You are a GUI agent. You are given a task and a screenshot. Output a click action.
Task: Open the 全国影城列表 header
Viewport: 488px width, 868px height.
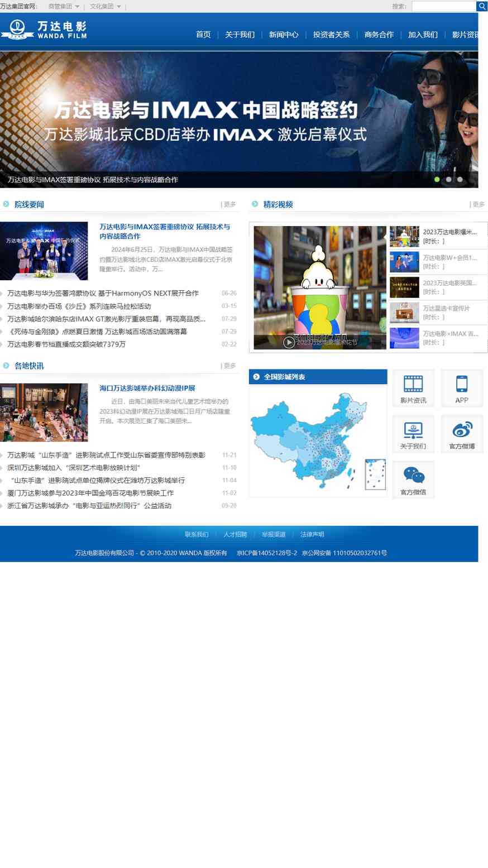coord(318,377)
